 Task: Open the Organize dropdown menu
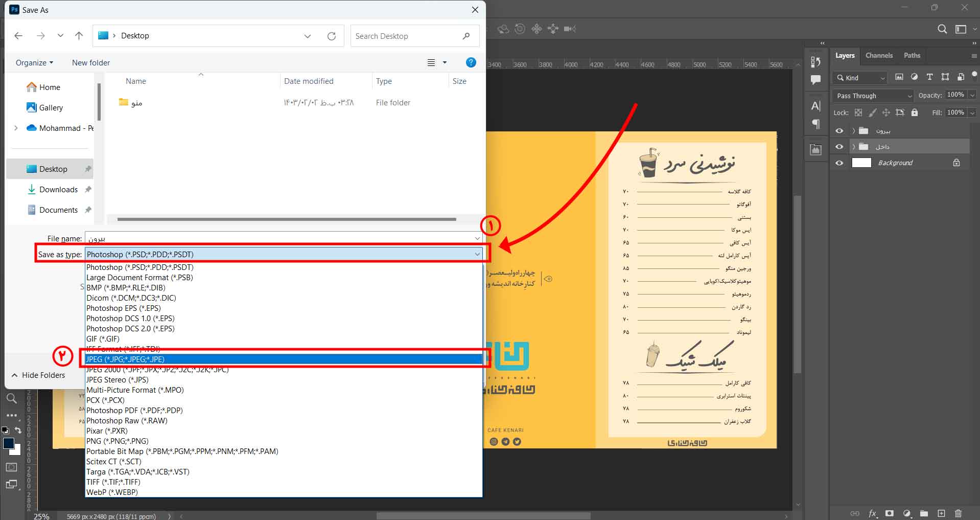[x=34, y=62]
